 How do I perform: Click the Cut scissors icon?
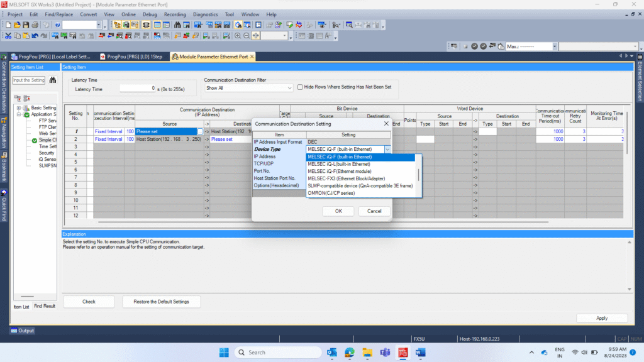[8, 36]
